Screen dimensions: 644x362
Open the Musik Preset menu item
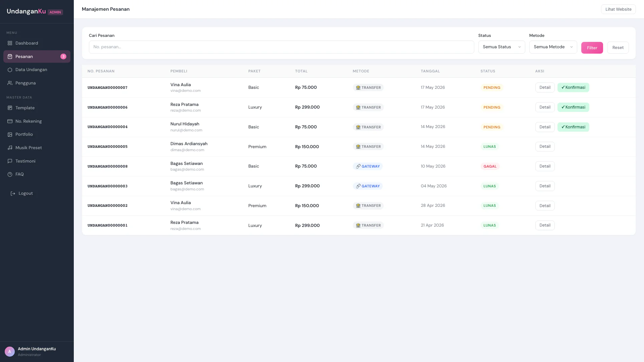(x=37, y=148)
